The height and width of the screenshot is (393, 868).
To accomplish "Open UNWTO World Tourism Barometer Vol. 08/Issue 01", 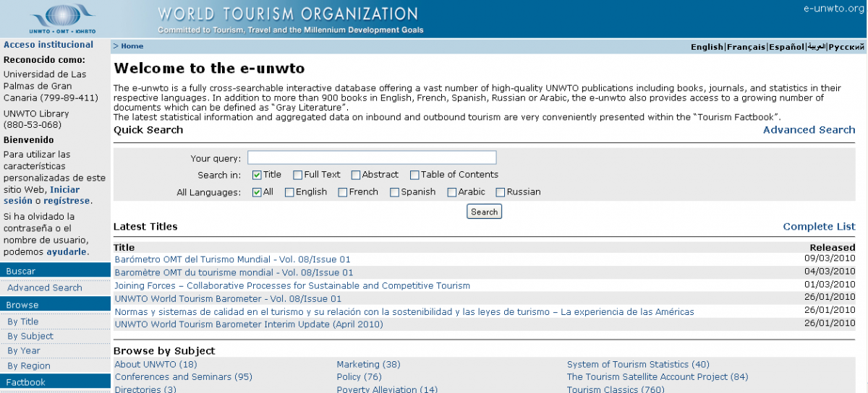I will tap(228, 298).
